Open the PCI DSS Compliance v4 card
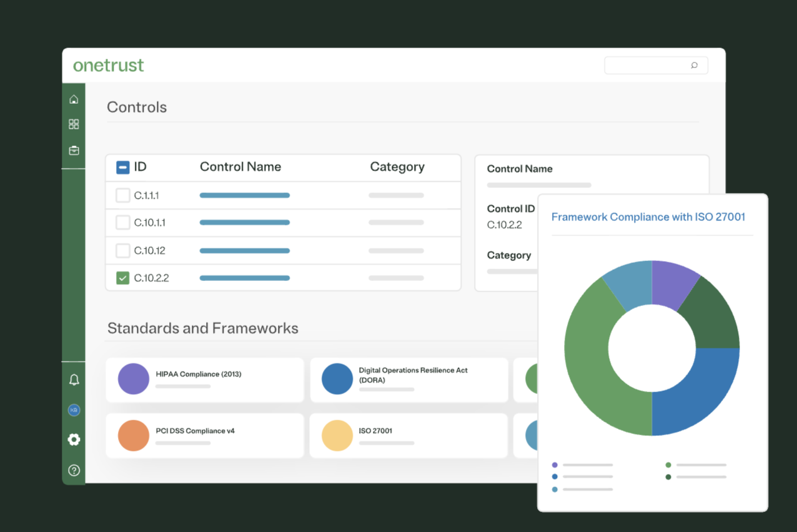The height and width of the screenshot is (532, 797). click(x=205, y=436)
